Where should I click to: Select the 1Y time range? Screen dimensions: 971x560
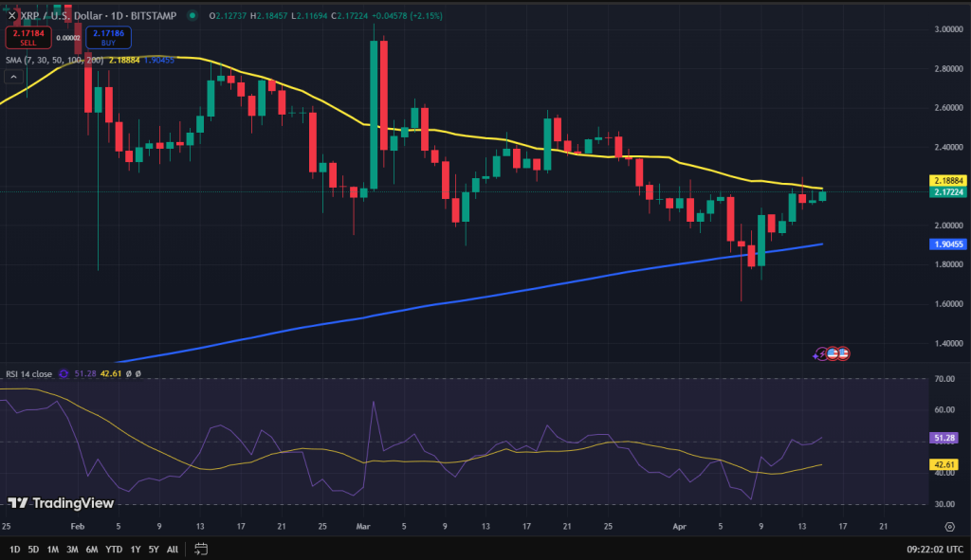[136, 549]
